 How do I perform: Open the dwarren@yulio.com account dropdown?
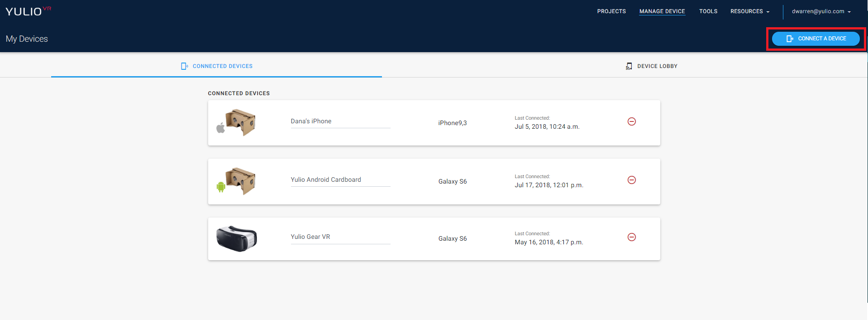(x=821, y=11)
